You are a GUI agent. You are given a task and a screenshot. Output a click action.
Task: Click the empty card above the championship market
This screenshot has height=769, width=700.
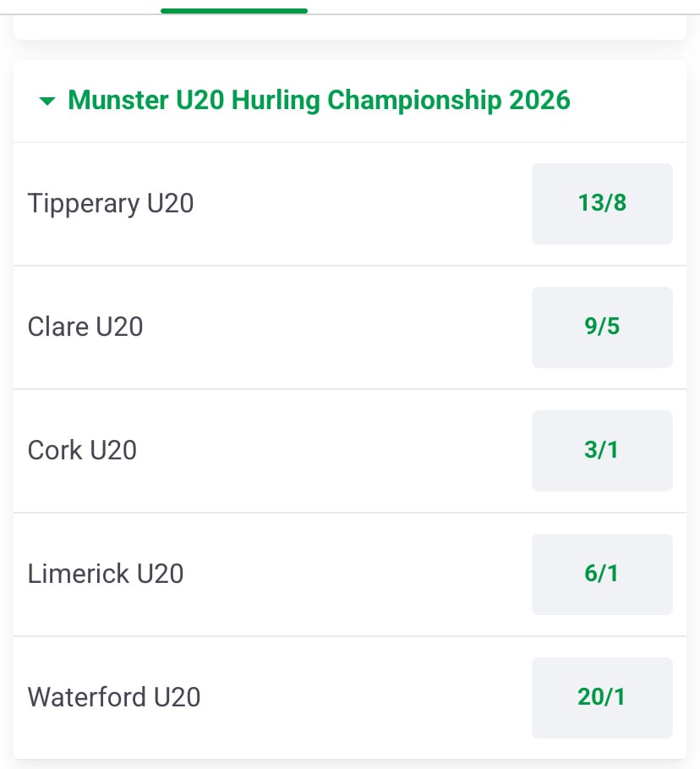tap(350, 27)
